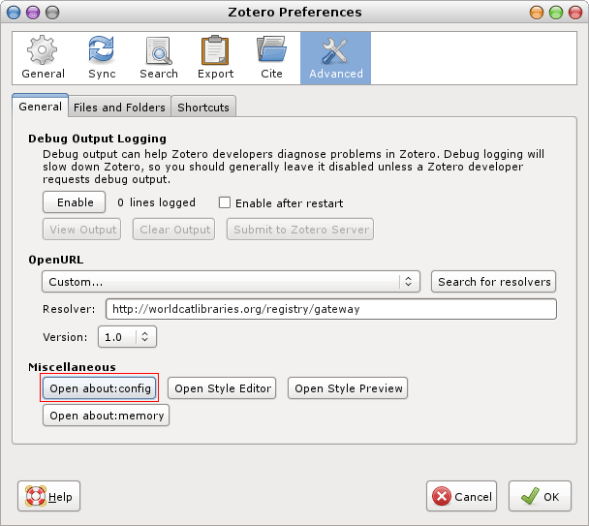This screenshot has height=526, width=589.
Task: Click the green title bar button
Action: (x=556, y=12)
